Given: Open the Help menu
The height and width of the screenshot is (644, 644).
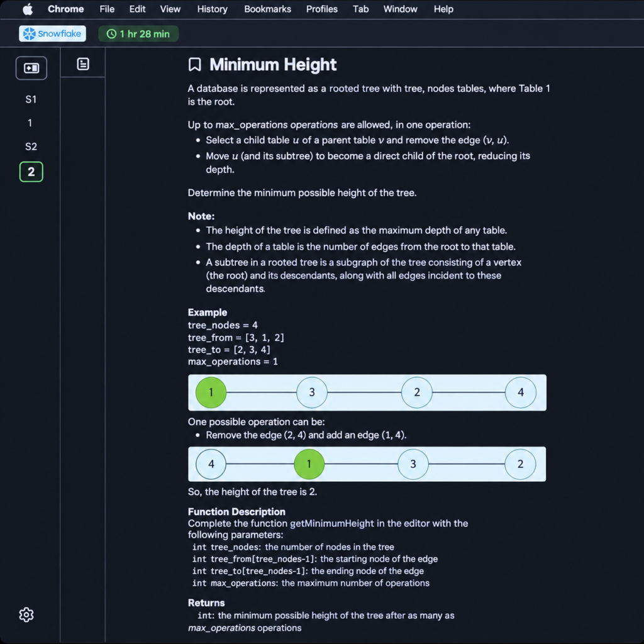Looking at the screenshot, I should click(x=443, y=9).
